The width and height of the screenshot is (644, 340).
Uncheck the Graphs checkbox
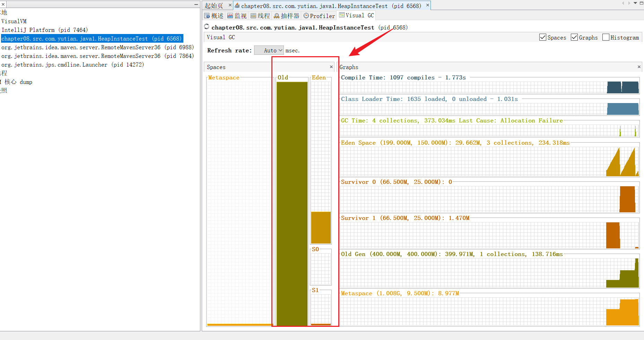pyautogui.click(x=574, y=37)
